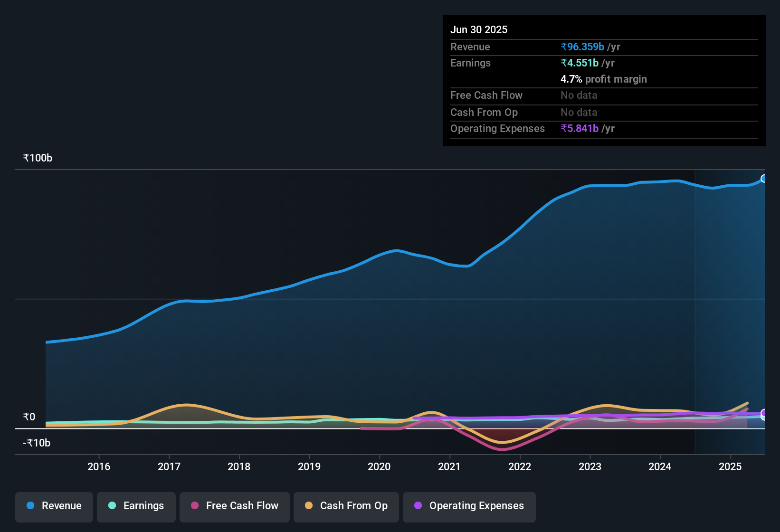Viewport: 780px width, 532px height.
Task: Select the Revenue endpoint marker on the chart
Action: tap(764, 178)
